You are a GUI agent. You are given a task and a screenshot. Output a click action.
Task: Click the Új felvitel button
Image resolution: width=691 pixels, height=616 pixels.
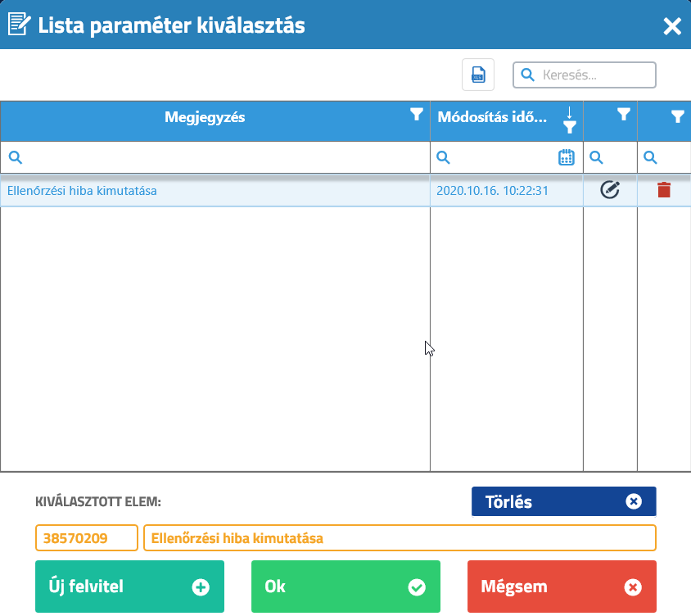[x=129, y=587]
